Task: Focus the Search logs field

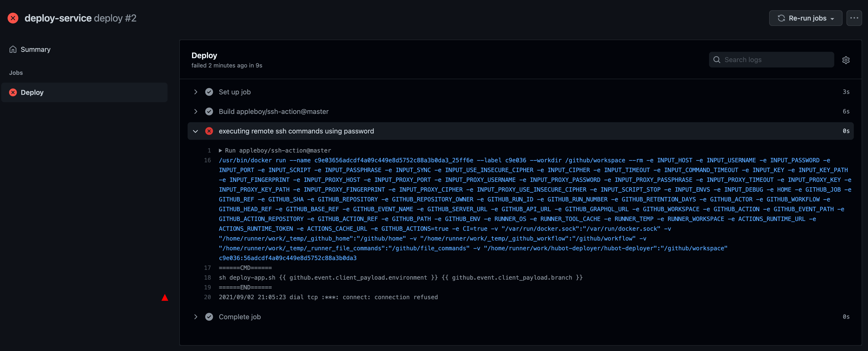Action: pyautogui.click(x=771, y=60)
